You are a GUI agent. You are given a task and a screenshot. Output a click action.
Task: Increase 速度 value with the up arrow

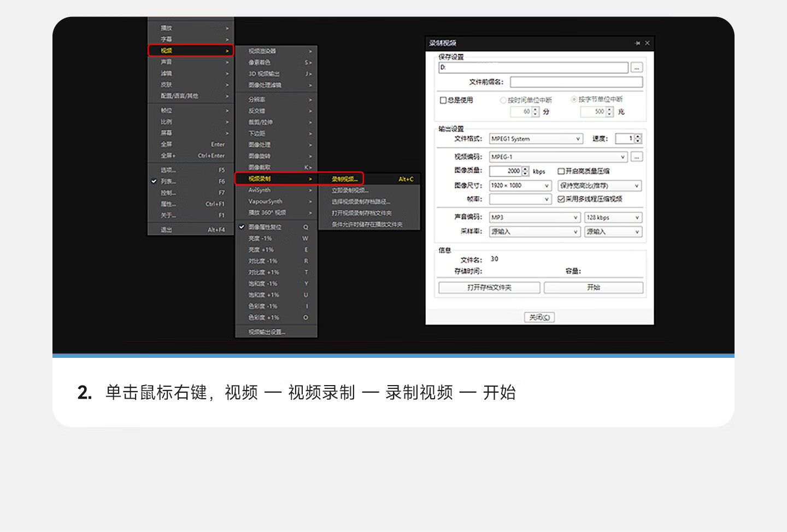pyautogui.click(x=638, y=137)
